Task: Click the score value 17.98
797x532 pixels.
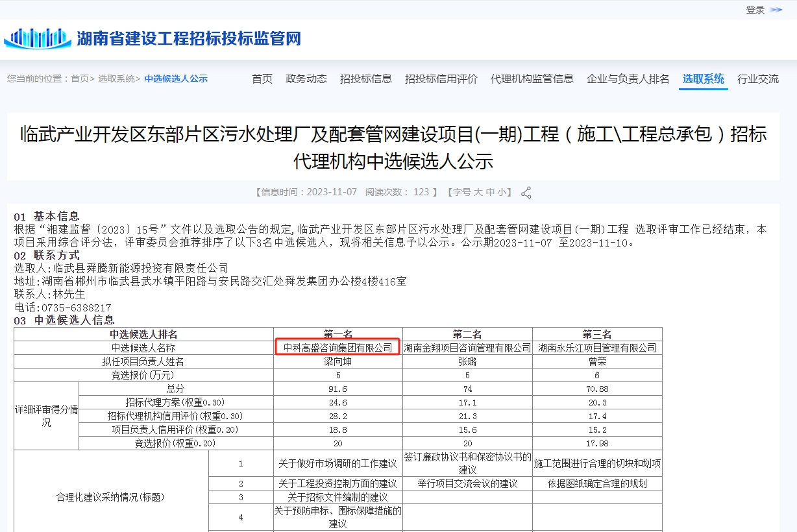Action: click(x=597, y=443)
